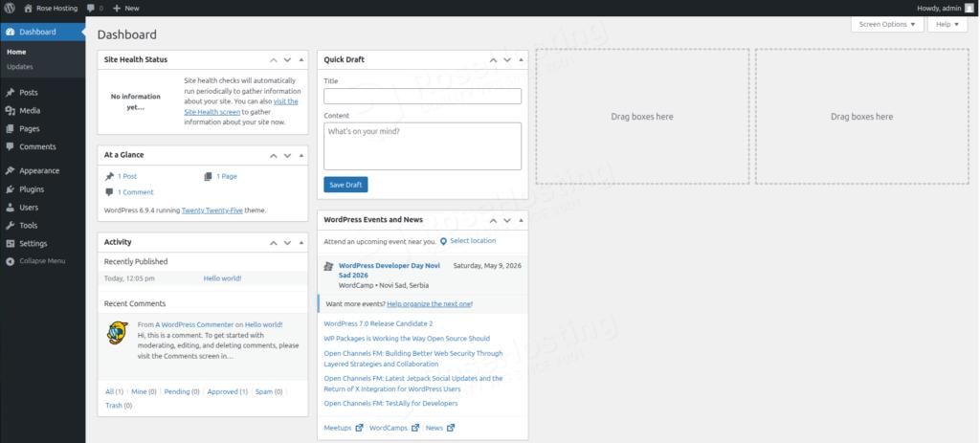Open the 1 Post link

(127, 176)
